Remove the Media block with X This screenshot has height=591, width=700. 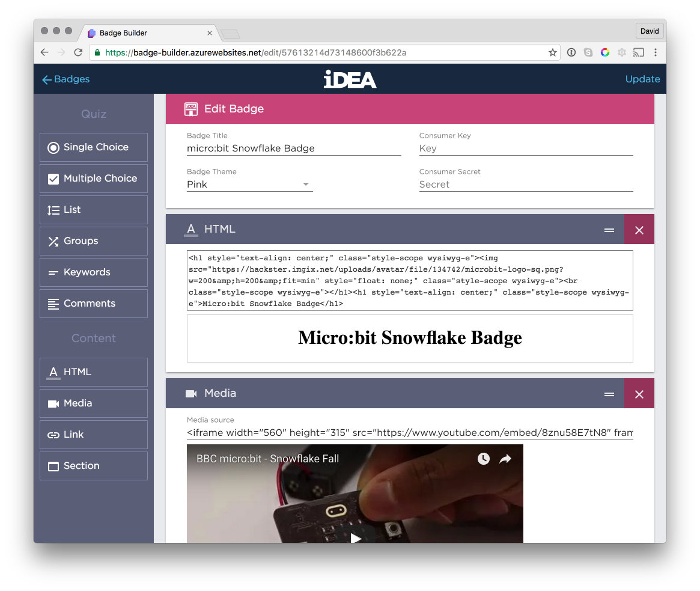tap(639, 394)
